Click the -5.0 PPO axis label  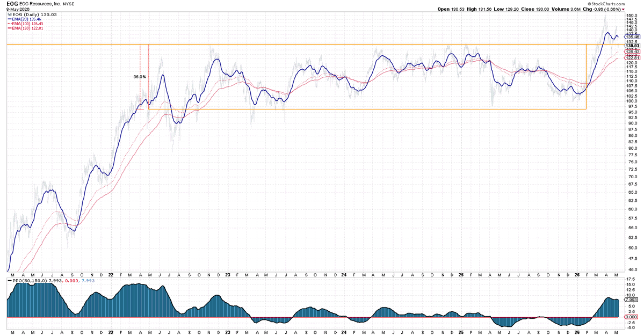(x=631, y=327)
